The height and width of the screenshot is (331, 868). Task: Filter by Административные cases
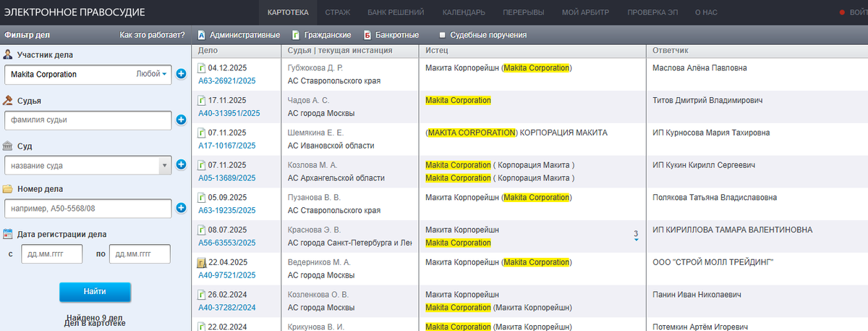pos(239,35)
